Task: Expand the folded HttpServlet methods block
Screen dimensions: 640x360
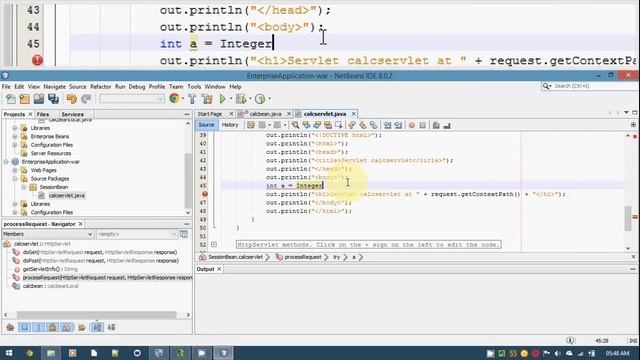Action: click(x=213, y=245)
